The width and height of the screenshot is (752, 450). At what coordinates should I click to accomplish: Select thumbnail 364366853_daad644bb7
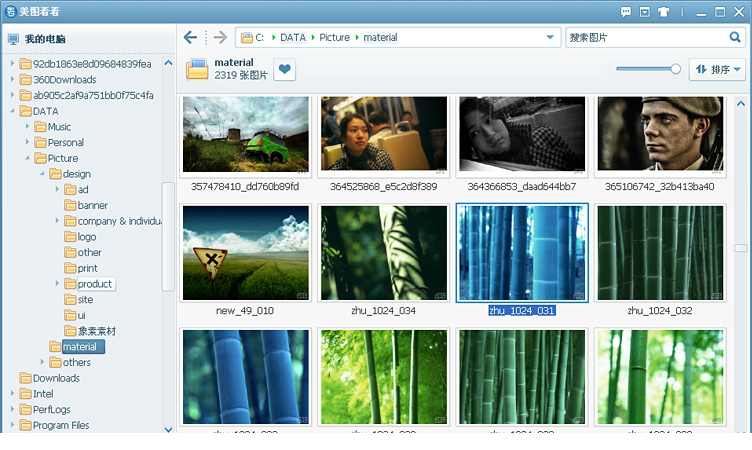click(522, 134)
